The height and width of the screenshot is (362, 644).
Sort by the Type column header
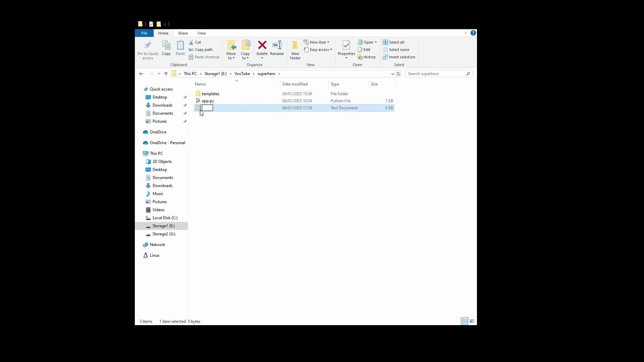(x=348, y=84)
